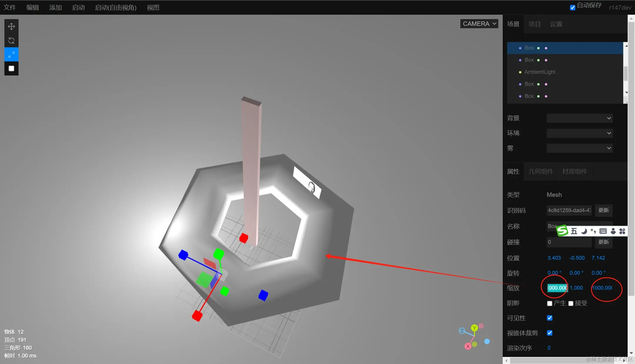
Task: Click the X axis on the viewport gizmo
Action: (468, 346)
